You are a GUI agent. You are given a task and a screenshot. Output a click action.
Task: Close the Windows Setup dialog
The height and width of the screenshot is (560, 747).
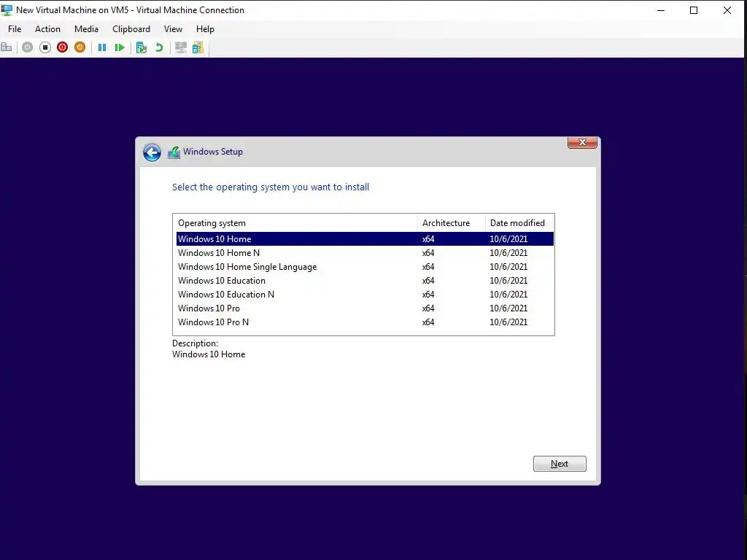point(582,142)
